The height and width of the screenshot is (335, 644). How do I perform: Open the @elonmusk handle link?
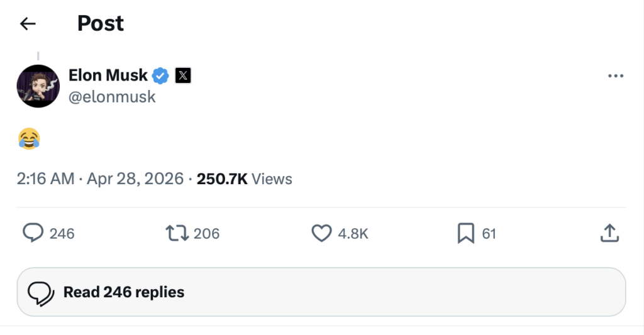tap(111, 97)
